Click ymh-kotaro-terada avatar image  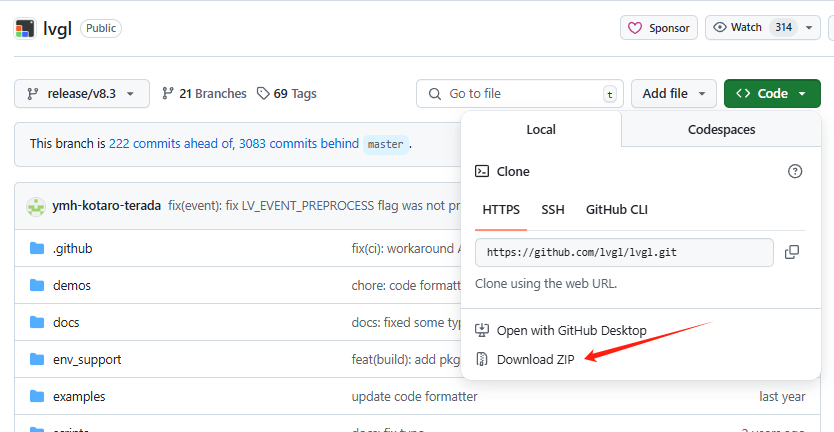pos(36,206)
